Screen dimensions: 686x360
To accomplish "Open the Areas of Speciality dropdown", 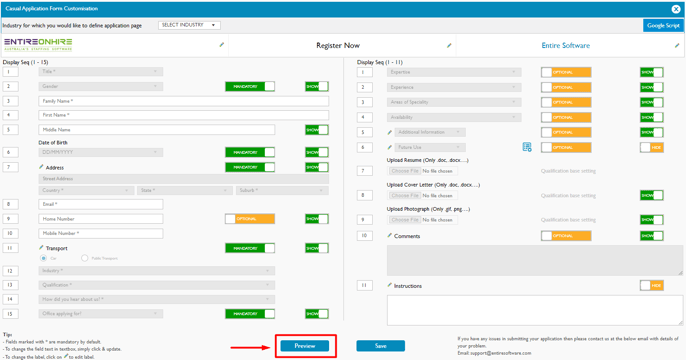I will [x=454, y=102].
